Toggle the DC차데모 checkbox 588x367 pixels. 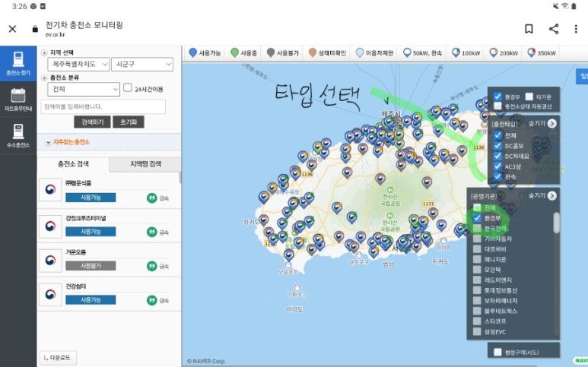click(x=497, y=157)
